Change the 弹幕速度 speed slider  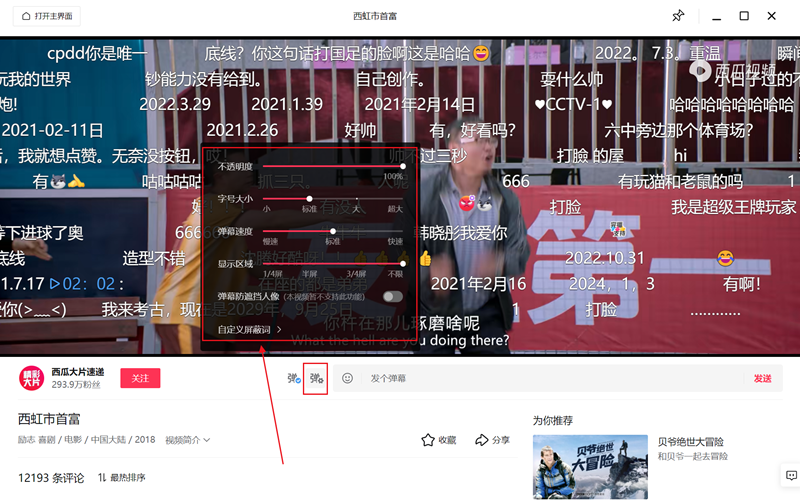coord(333,231)
